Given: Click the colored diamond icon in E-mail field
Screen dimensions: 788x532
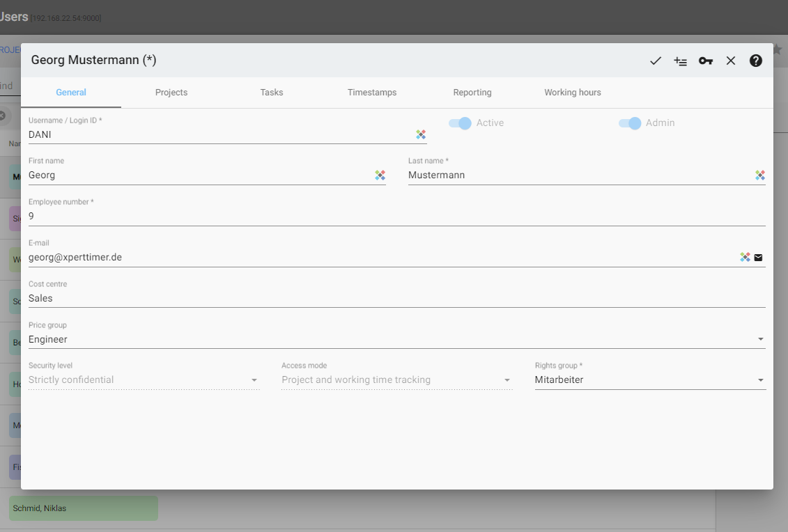Looking at the screenshot, I should (745, 258).
